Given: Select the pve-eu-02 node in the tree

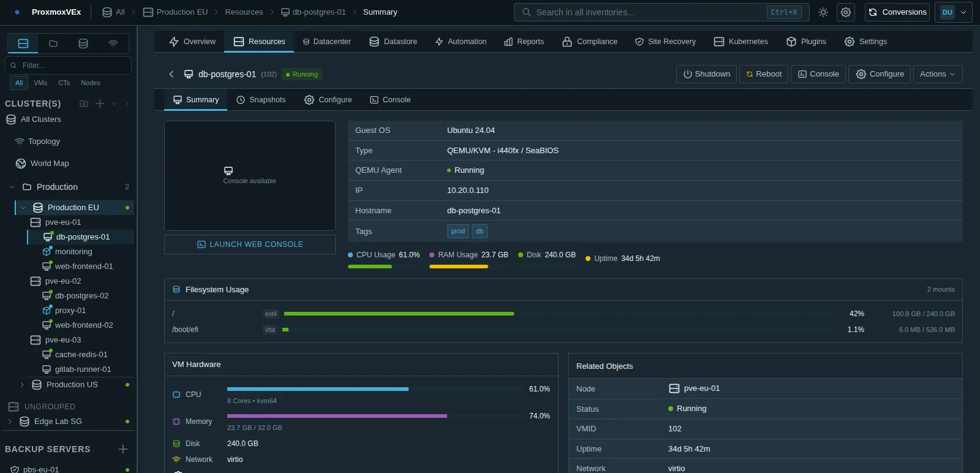Looking at the screenshot, I should coord(63,281).
